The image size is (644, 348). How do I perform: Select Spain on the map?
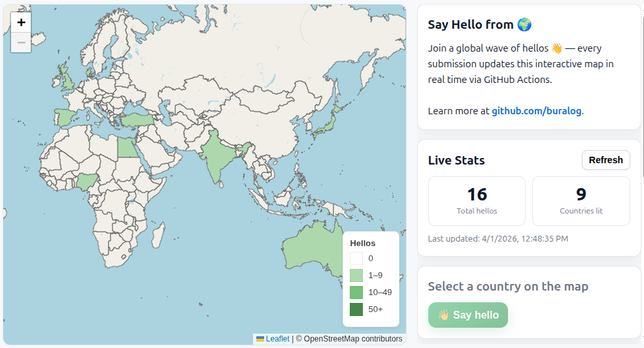tap(65, 117)
